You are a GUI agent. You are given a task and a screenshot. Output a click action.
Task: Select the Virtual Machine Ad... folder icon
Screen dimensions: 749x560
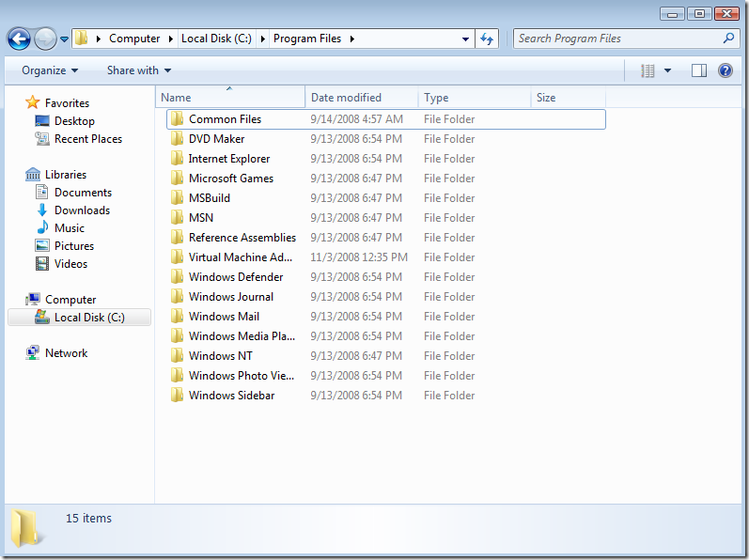[177, 257]
